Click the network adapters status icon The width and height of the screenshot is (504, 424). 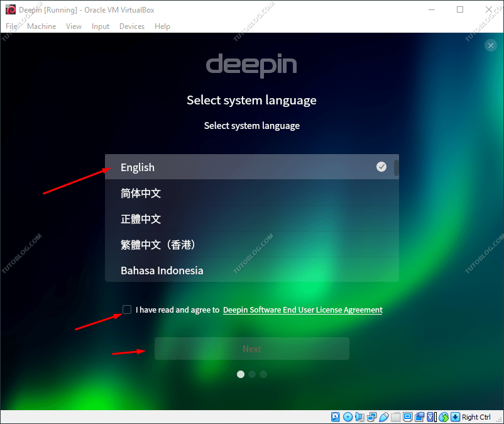point(371,417)
